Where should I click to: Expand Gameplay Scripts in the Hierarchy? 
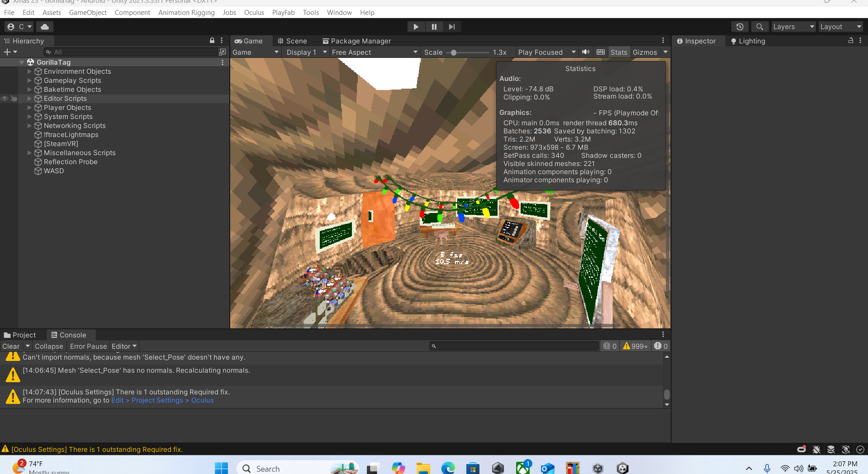pos(29,81)
